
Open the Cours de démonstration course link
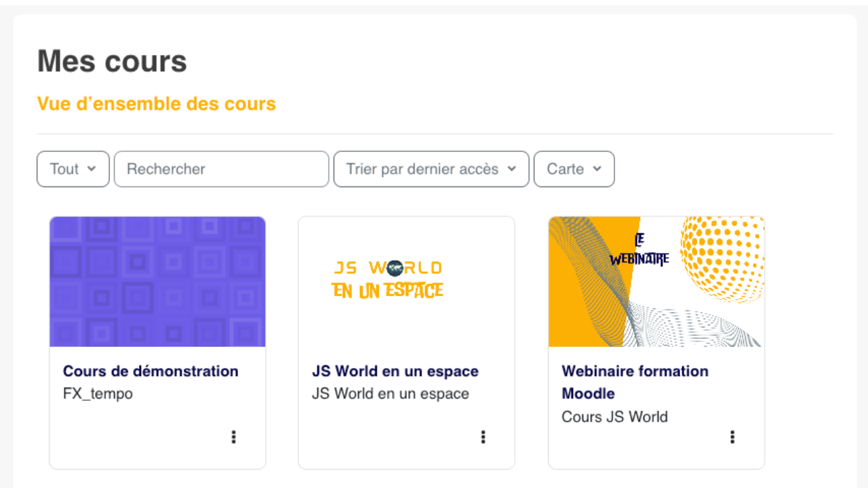point(151,371)
